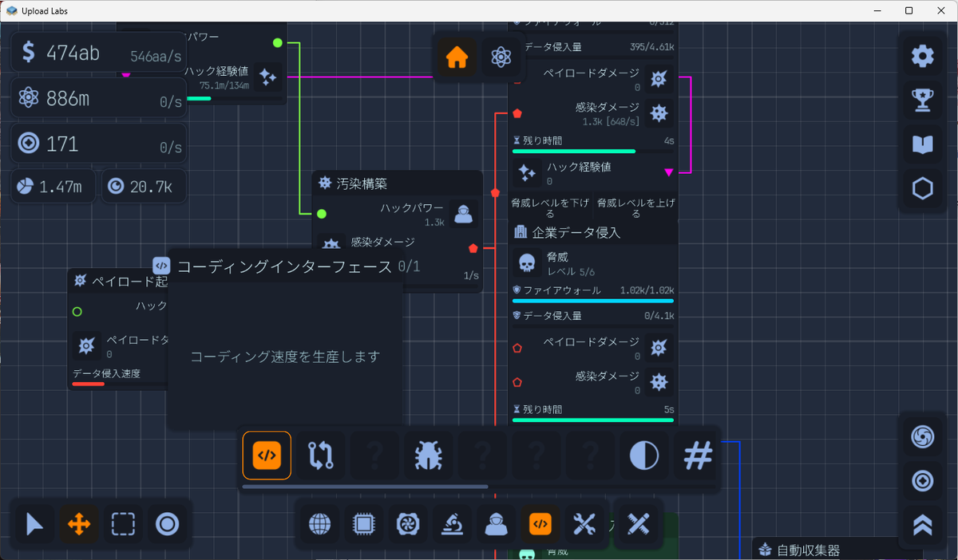Click the sparkle icon next to ハック経験値 75.1m/134m
Image resolution: width=958 pixels, height=560 pixels.
pyautogui.click(x=267, y=77)
